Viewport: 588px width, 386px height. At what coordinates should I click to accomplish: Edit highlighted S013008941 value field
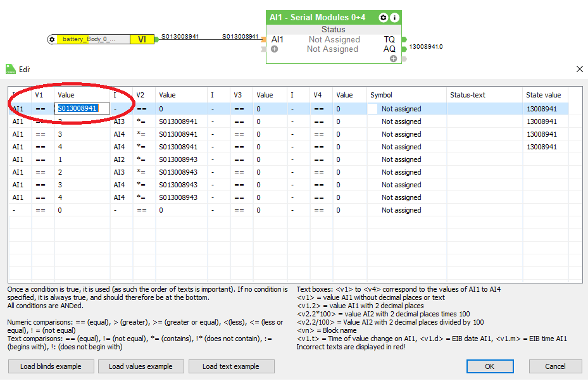pos(82,108)
